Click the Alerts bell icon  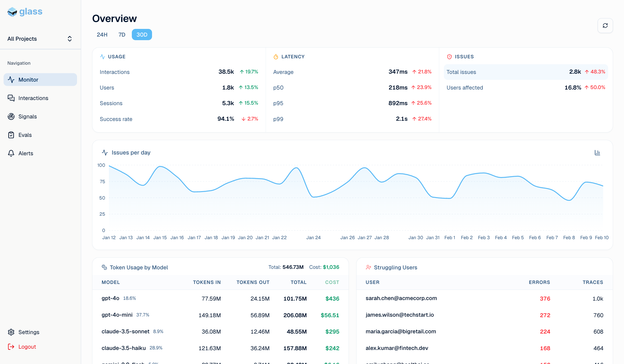tap(11, 153)
